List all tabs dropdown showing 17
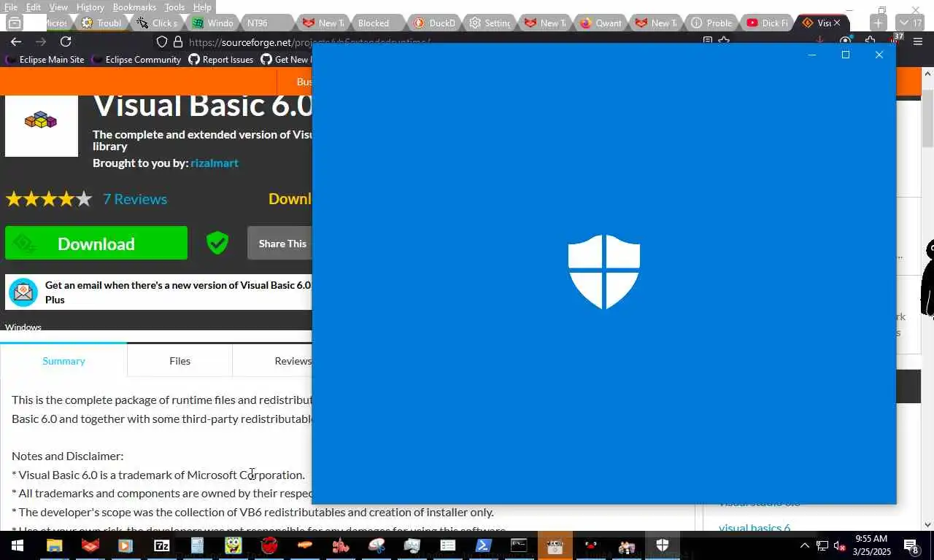 911,23
